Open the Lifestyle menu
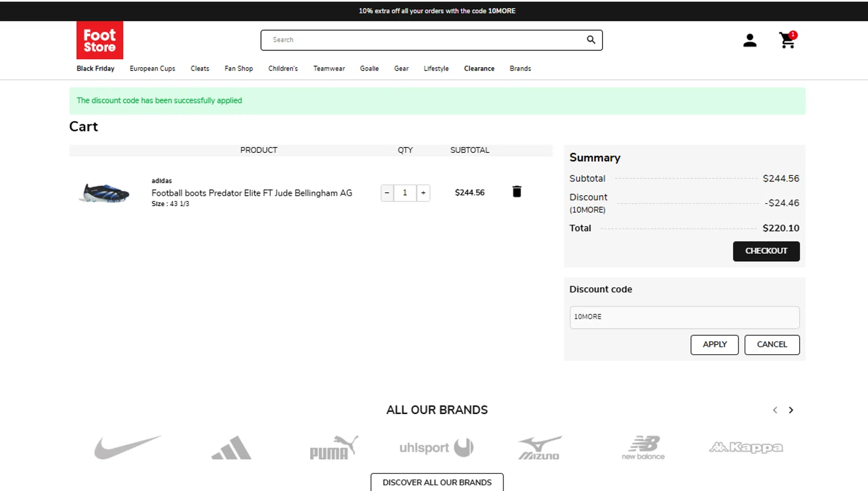 point(436,68)
